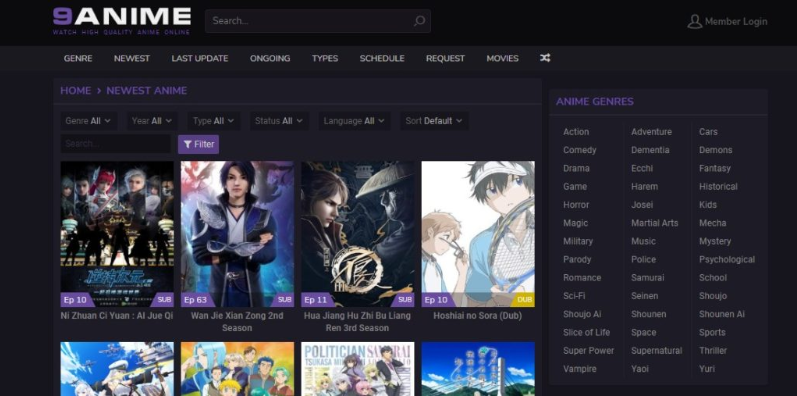Click title Hua Jiang Hu Zhi Bu Liang Ren
Screen dimensions: 797x396
pyautogui.click(x=357, y=322)
